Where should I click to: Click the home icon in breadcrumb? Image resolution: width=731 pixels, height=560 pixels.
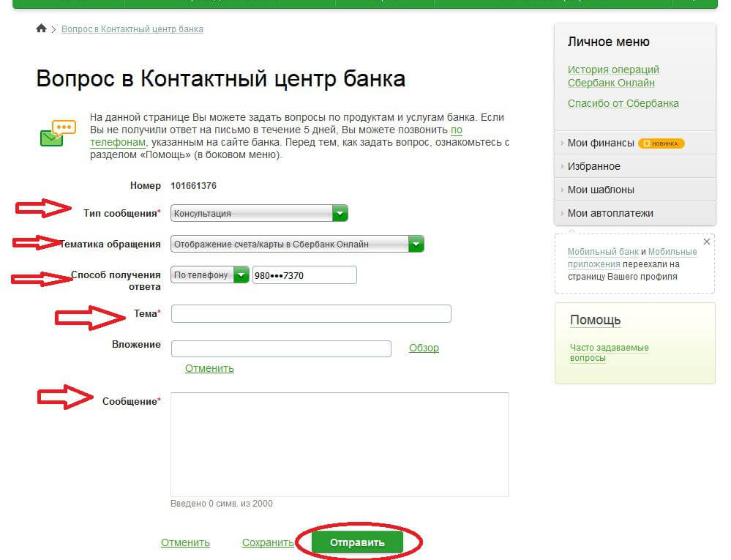point(41,29)
